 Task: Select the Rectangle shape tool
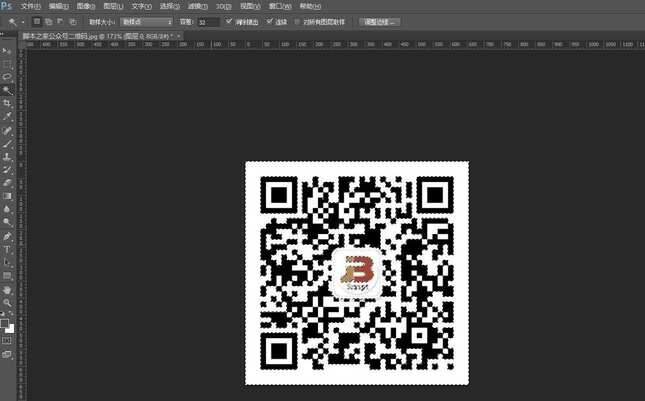tap(7, 276)
